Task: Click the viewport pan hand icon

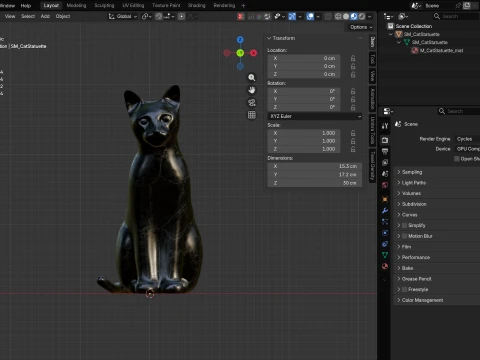Action: (252, 90)
